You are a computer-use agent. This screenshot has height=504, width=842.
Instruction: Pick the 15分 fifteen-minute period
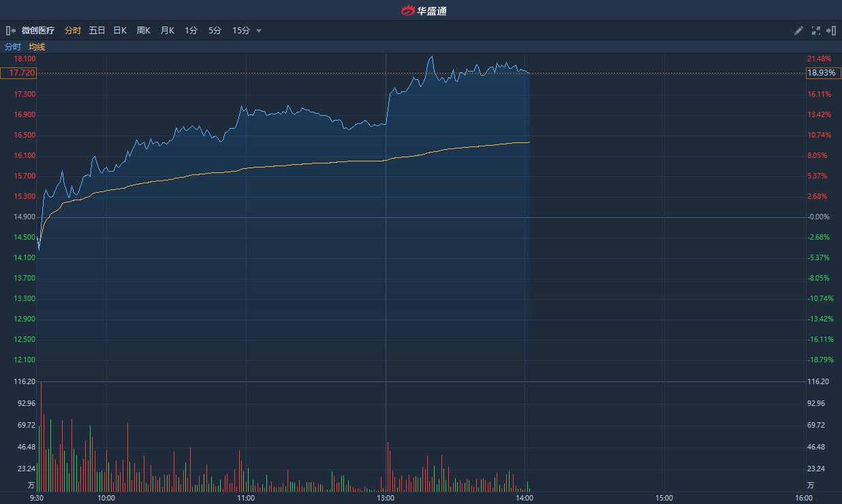pyautogui.click(x=241, y=31)
